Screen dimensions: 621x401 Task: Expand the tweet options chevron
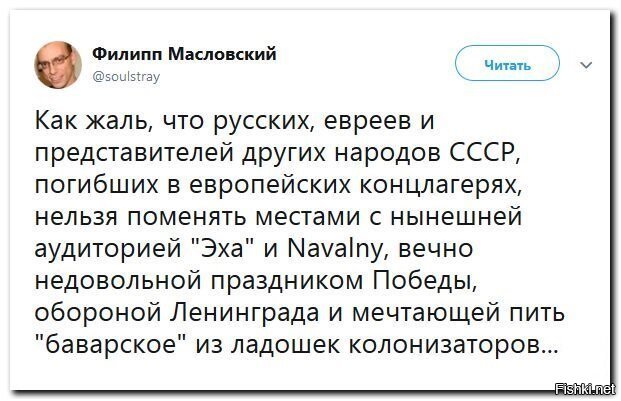586,65
